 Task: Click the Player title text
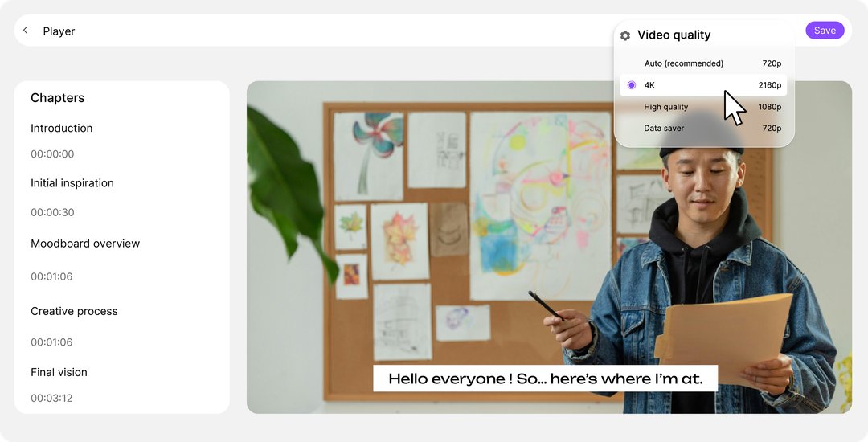point(59,31)
